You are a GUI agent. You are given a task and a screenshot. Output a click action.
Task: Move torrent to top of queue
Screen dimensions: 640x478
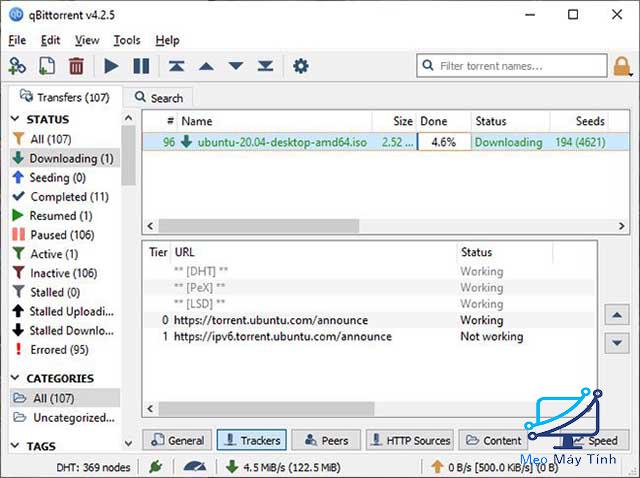[176, 66]
